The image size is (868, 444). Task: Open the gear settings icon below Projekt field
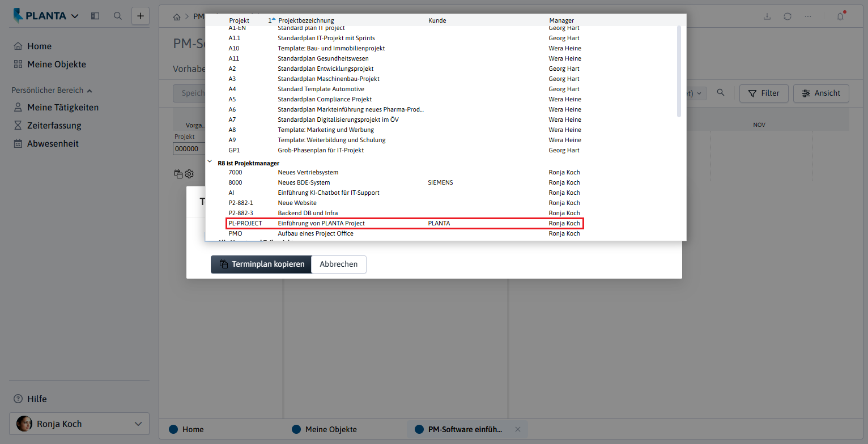(x=189, y=174)
